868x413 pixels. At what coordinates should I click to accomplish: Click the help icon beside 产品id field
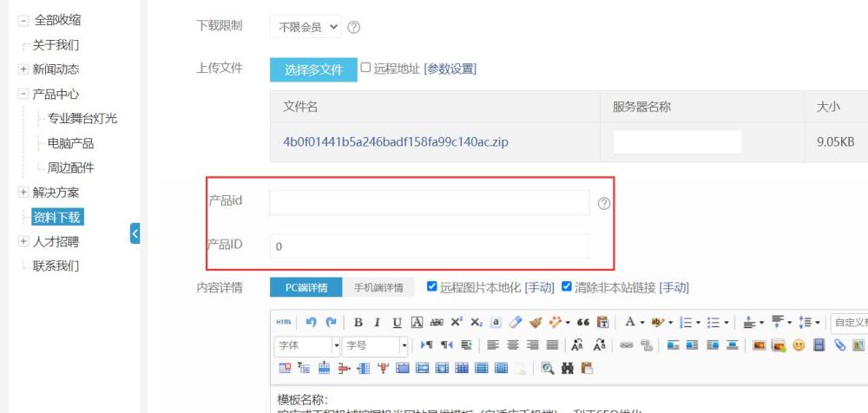click(604, 203)
